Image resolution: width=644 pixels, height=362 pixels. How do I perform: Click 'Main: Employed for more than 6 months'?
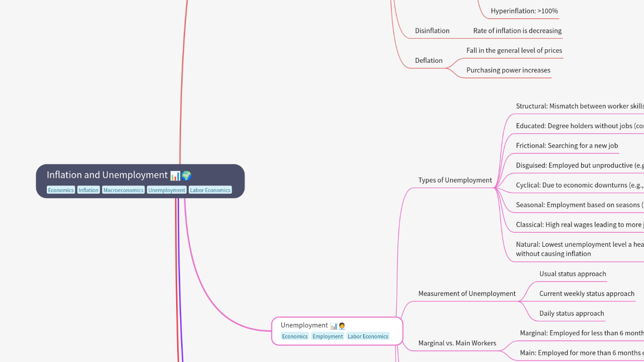[x=582, y=353]
